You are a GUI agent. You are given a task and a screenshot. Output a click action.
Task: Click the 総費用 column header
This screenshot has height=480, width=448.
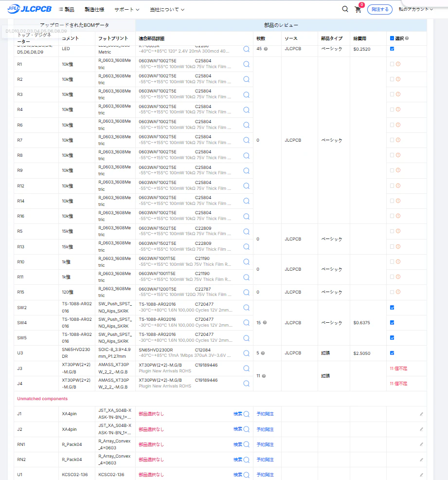(359, 38)
